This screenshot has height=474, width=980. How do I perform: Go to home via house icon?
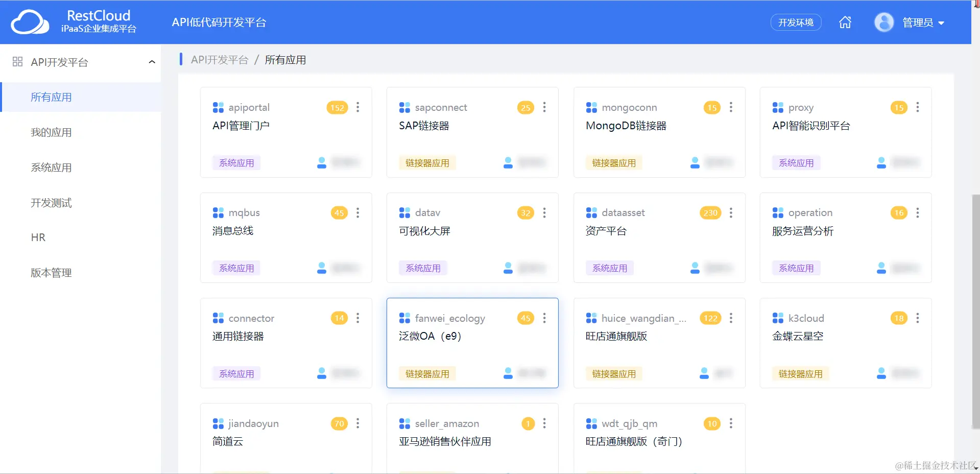[845, 22]
